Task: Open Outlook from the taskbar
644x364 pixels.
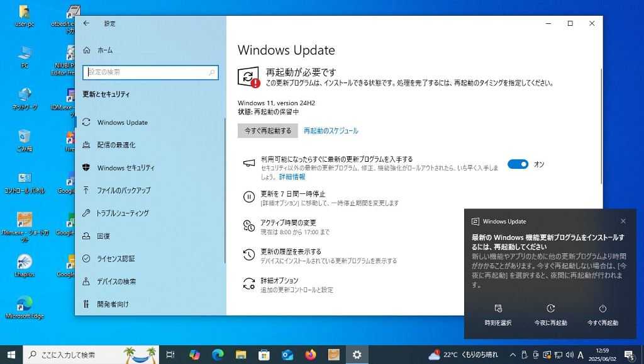Action: tap(287, 355)
